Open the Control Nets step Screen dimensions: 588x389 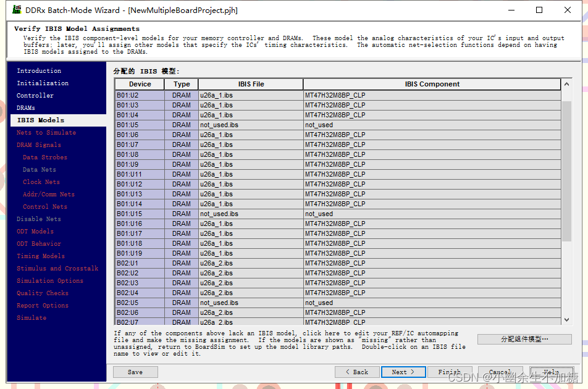coord(45,207)
